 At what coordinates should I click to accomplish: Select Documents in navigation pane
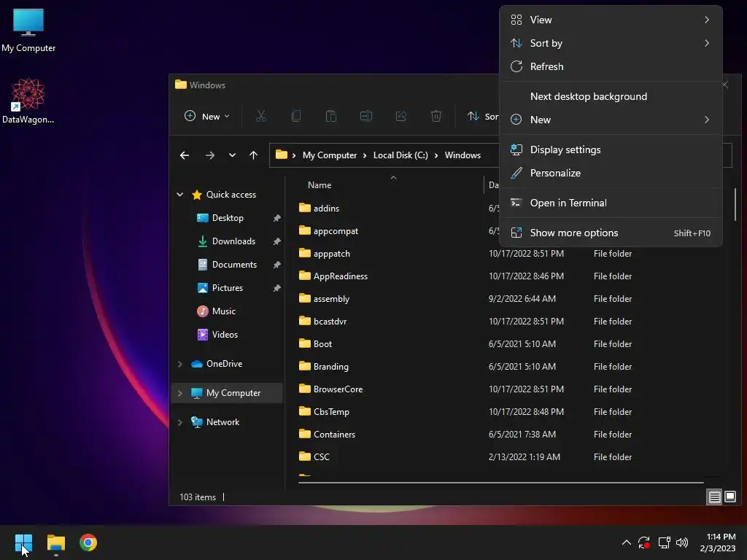234,265
